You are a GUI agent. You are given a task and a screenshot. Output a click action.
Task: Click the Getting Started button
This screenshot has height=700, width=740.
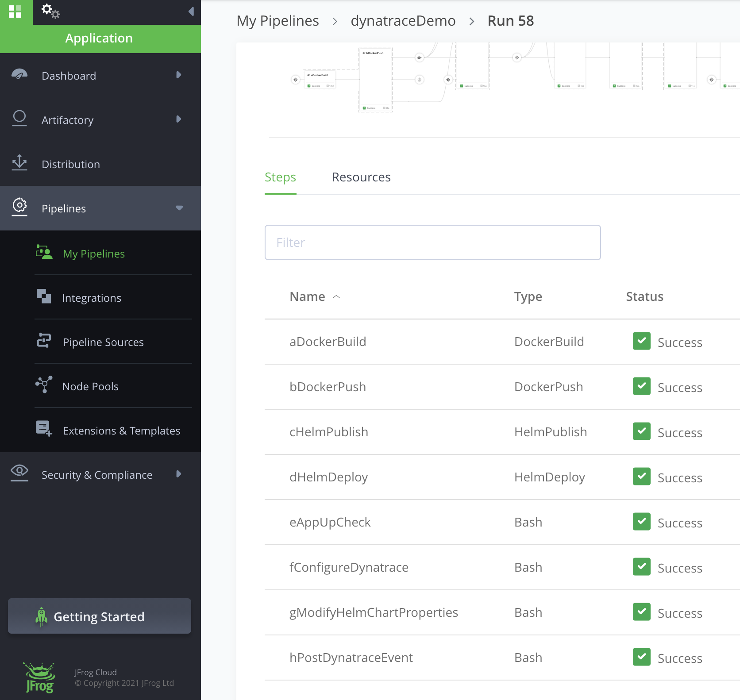click(100, 616)
